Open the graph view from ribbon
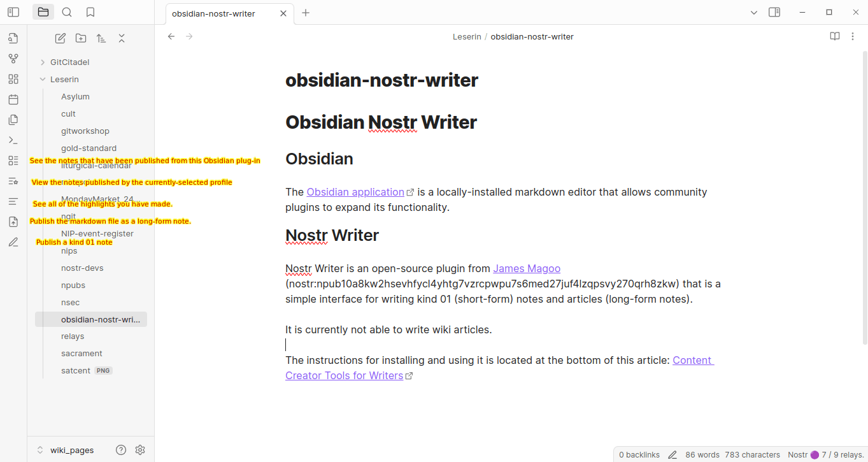The height and width of the screenshot is (462, 868). [13, 59]
